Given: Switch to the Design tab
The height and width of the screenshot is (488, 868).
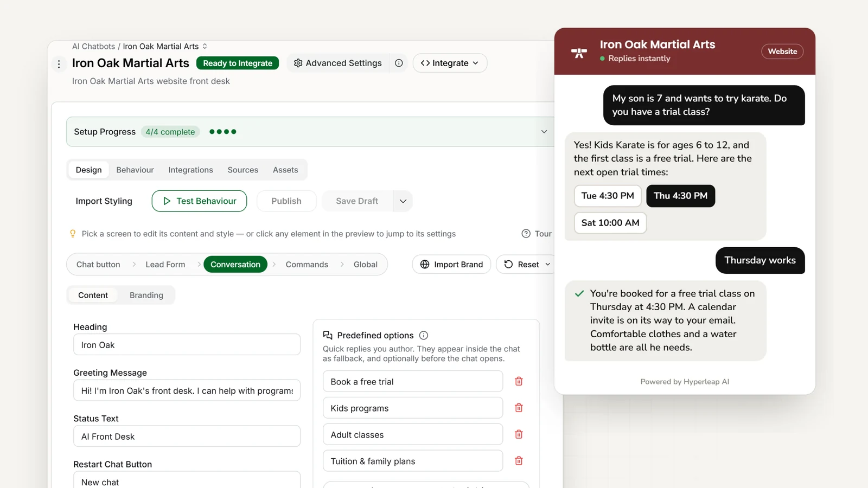Looking at the screenshot, I should click(89, 170).
